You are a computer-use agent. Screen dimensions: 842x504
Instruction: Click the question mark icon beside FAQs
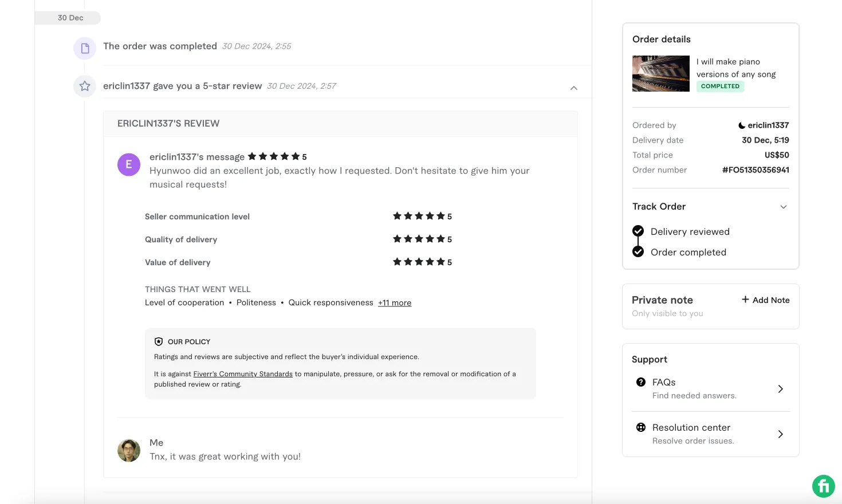point(641,382)
